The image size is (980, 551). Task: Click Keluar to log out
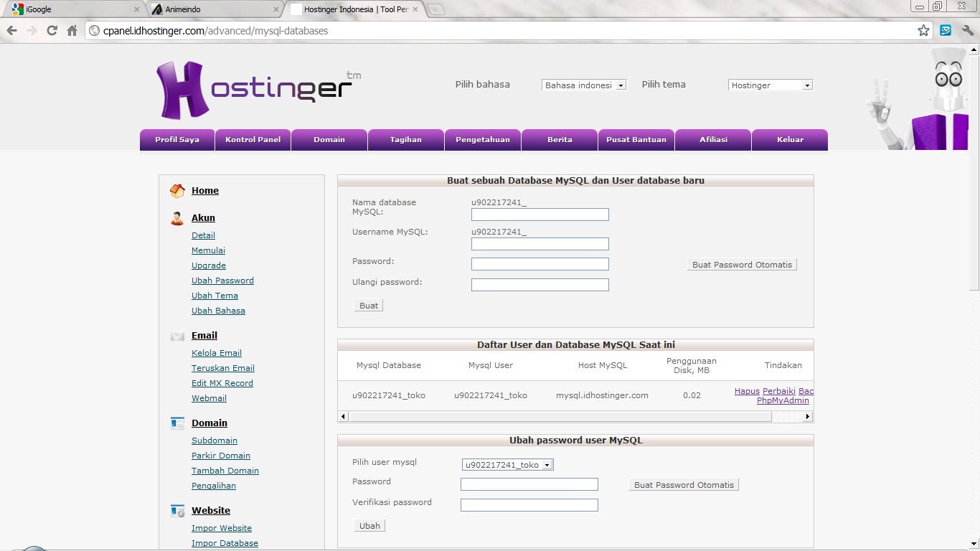(790, 140)
